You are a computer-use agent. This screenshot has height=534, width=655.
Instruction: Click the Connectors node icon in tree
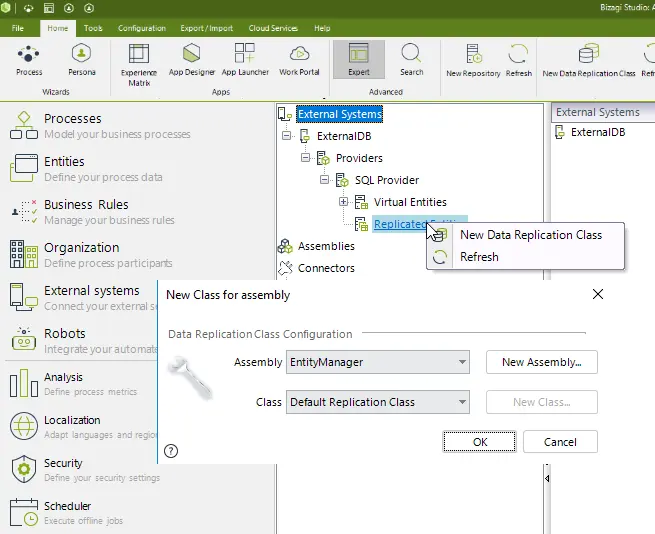(285, 268)
